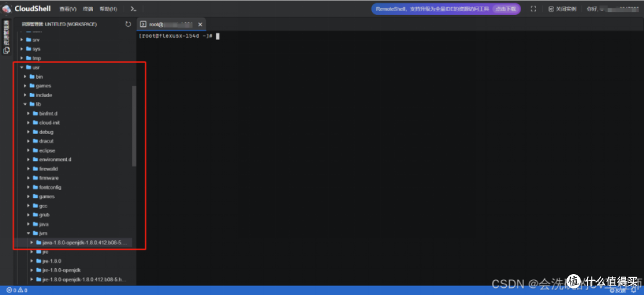This screenshot has height=295, width=644.
Task: Open the 帮助(H) menu
Action: (108, 8)
